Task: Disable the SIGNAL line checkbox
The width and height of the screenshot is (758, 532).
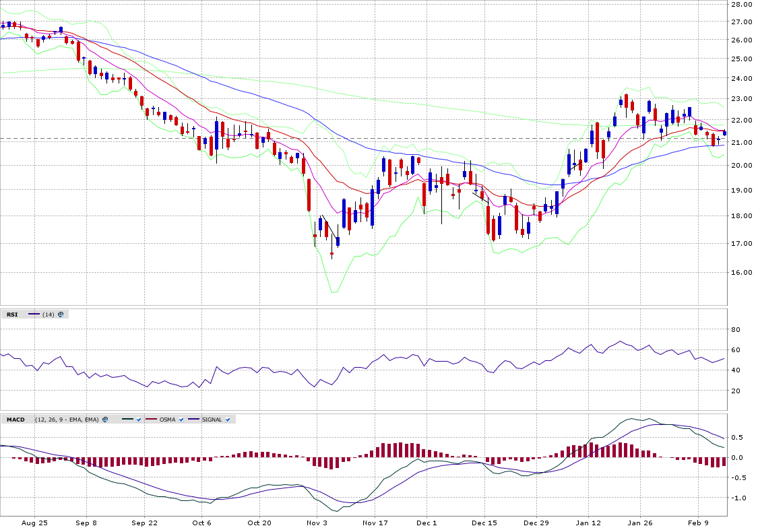Action: (228, 420)
